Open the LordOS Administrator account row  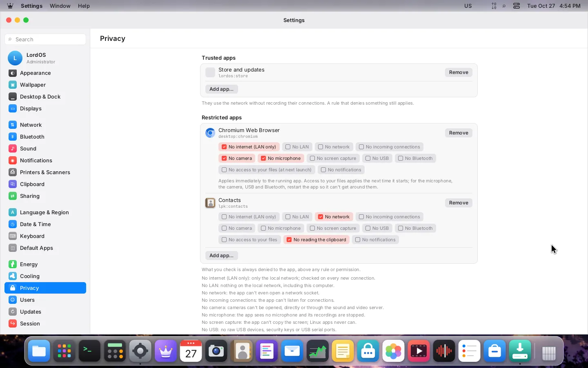(45, 58)
